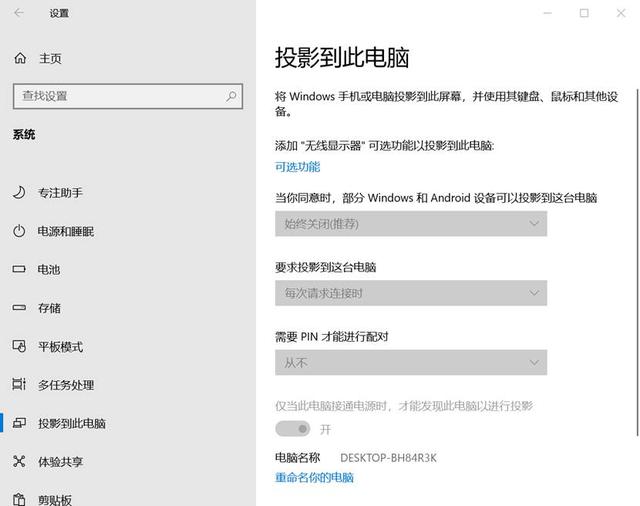Select 专注助手 in the sidebar
Viewport: 640px width, 506px height.
click(x=60, y=193)
